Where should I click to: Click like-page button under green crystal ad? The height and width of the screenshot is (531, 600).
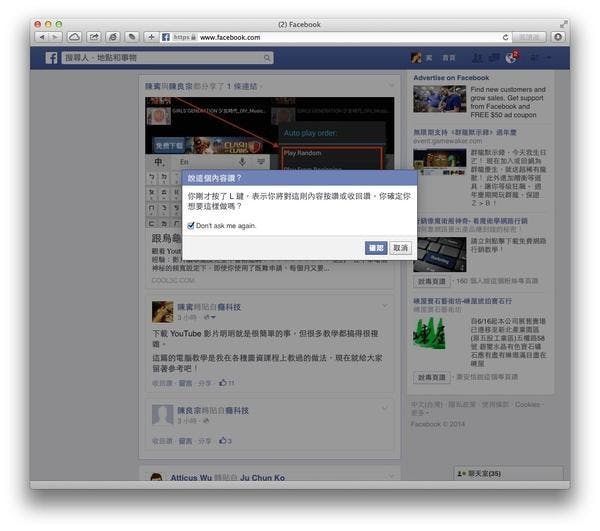pyautogui.click(x=432, y=378)
